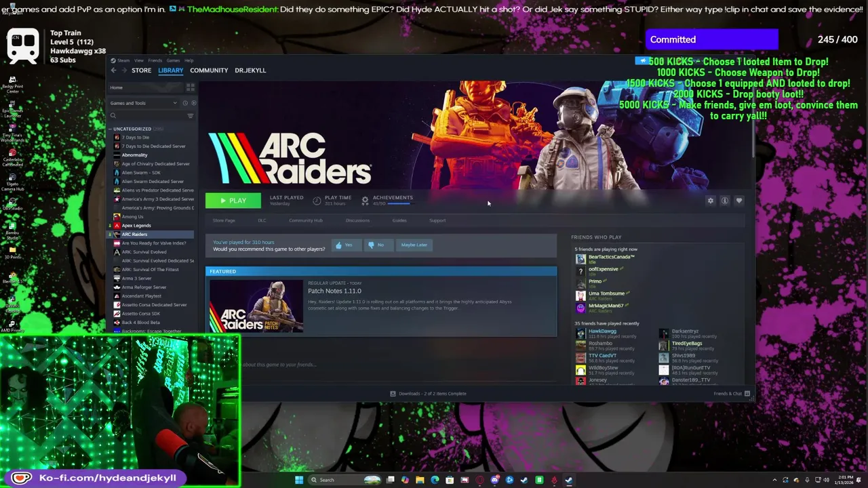
Task: Switch to the COMMUNITY tab
Action: click(x=209, y=70)
